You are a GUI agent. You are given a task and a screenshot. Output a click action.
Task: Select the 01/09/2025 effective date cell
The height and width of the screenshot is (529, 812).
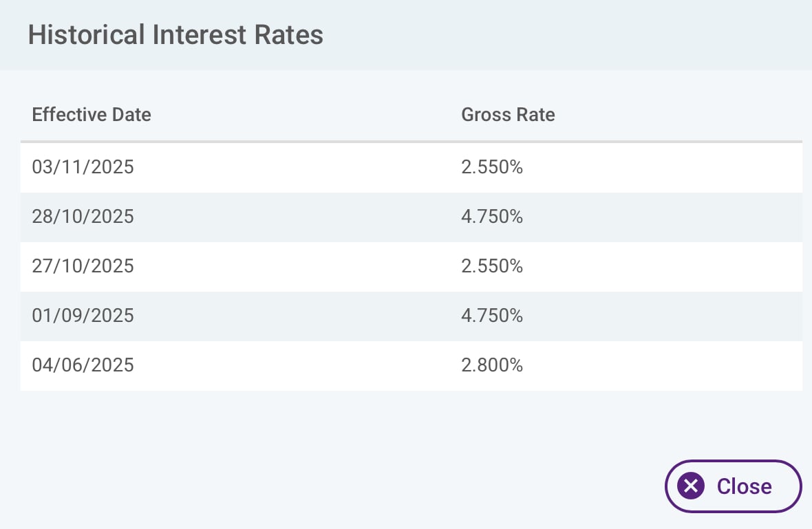coord(83,316)
